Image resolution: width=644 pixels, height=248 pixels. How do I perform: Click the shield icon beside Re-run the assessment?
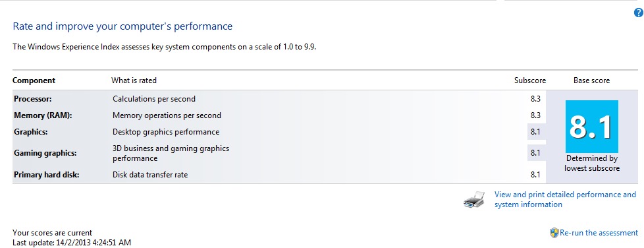(554, 233)
